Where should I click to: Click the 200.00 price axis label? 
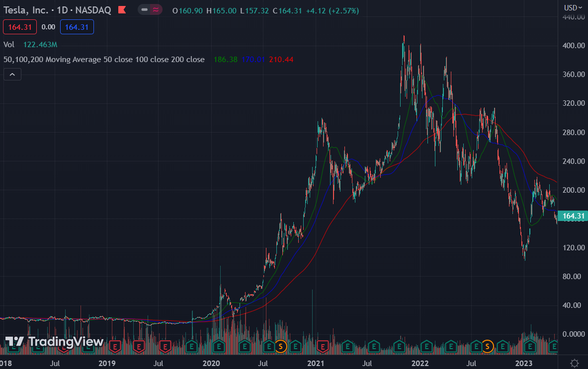[x=574, y=190]
